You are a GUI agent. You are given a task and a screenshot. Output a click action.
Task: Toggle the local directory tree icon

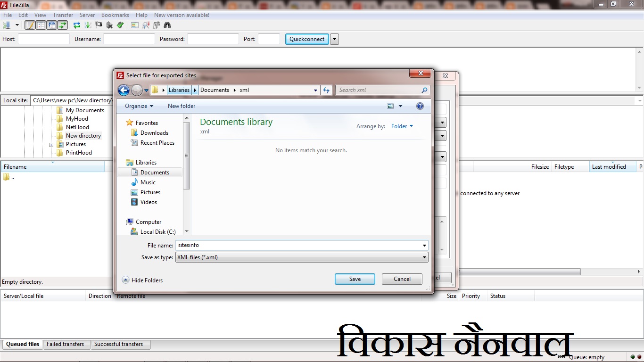pos(41,25)
